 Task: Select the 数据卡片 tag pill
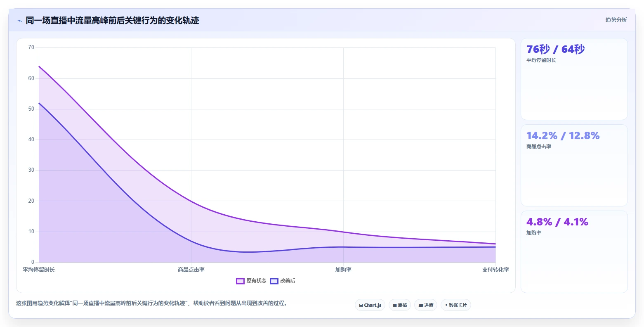pos(456,305)
